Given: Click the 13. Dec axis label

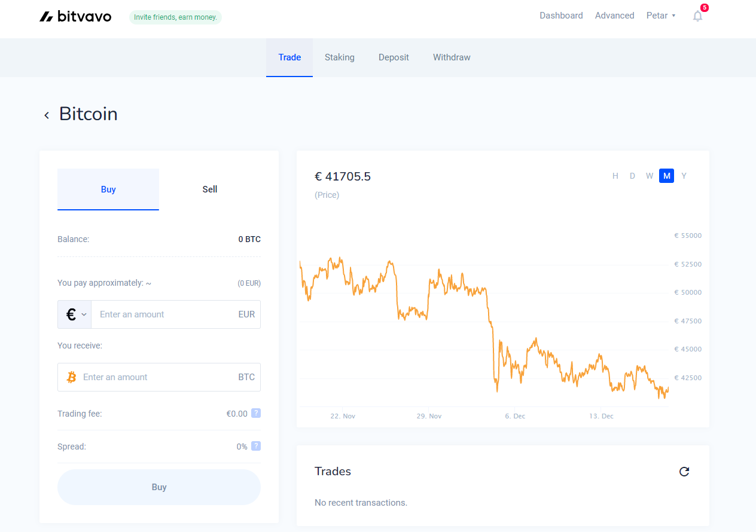Looking at the screenshot, I should 601,416.
